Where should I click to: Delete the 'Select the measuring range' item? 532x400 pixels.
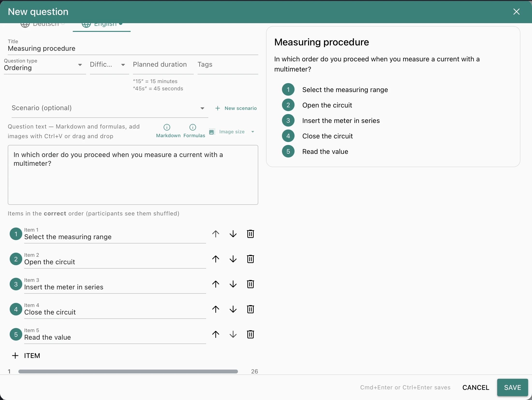click(251, 234)
